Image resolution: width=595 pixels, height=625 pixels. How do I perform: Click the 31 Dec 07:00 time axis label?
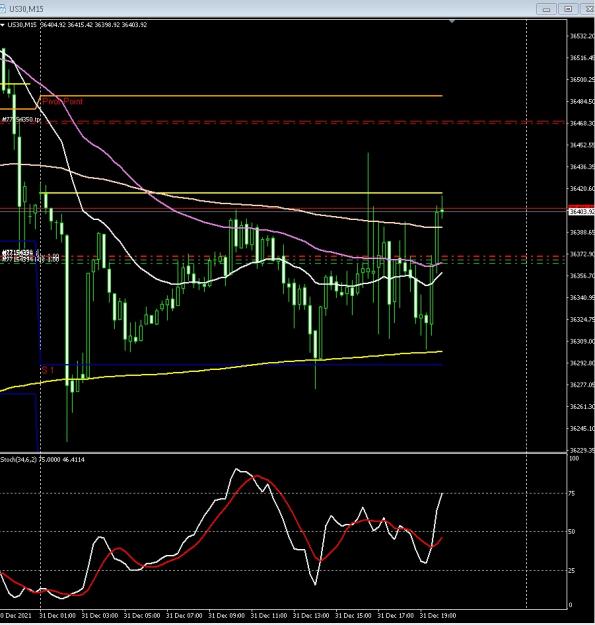(x=184, y=615)
